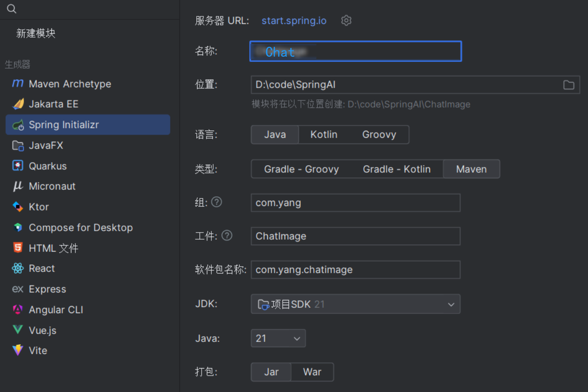Select the Maven Archetype icon
The image size is (588, 392).
point(18,84)
